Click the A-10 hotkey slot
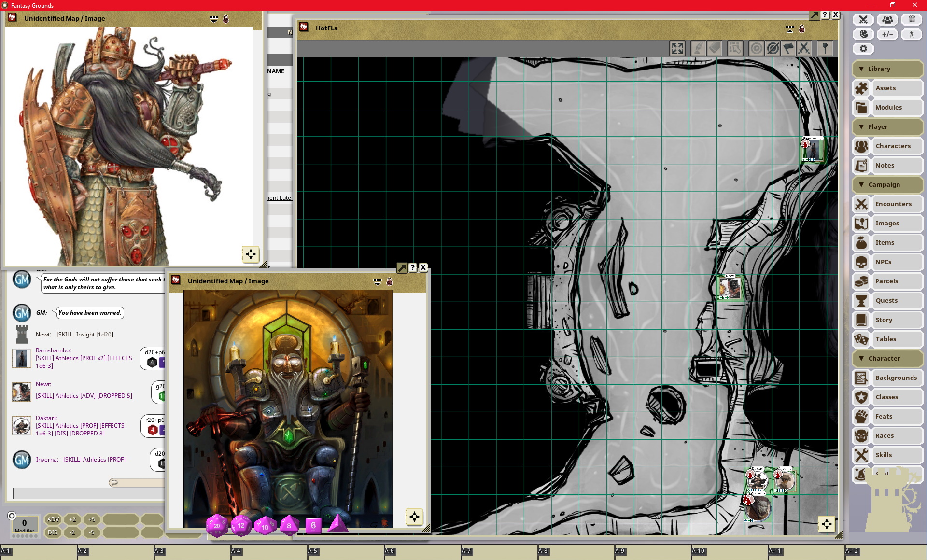The image size is (927, 560). [x=729, y=553]
